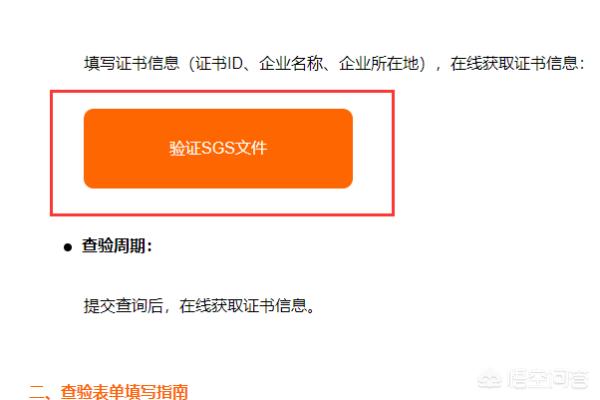Click the red highlight rectangle border
Viewport: 600px width, 400px height.
[222, 91]
